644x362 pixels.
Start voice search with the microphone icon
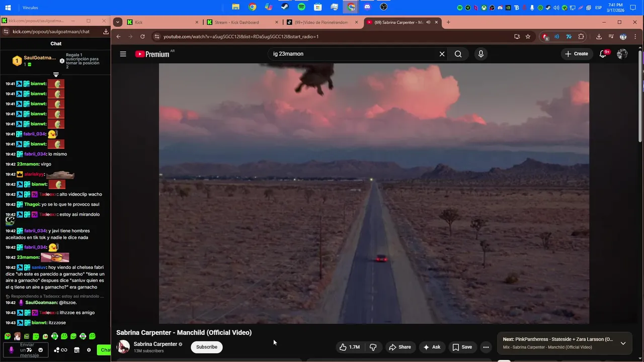pyautogui.click(x=481, y=54)
